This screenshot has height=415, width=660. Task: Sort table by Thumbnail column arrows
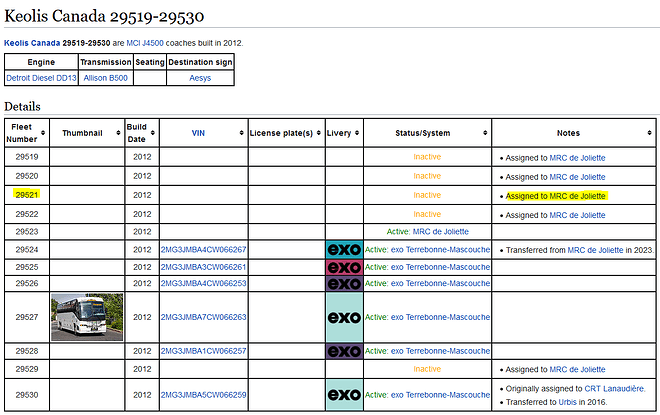(118, 133)
